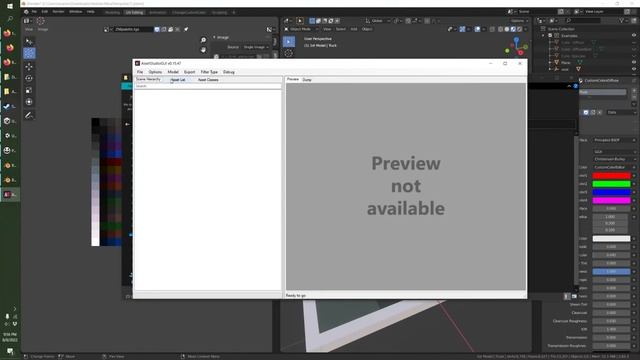The height and width of the screenshot is (360, 640).
Task: Switch to Dump tab in AssetStudioGUI
Action: point(307,80)
